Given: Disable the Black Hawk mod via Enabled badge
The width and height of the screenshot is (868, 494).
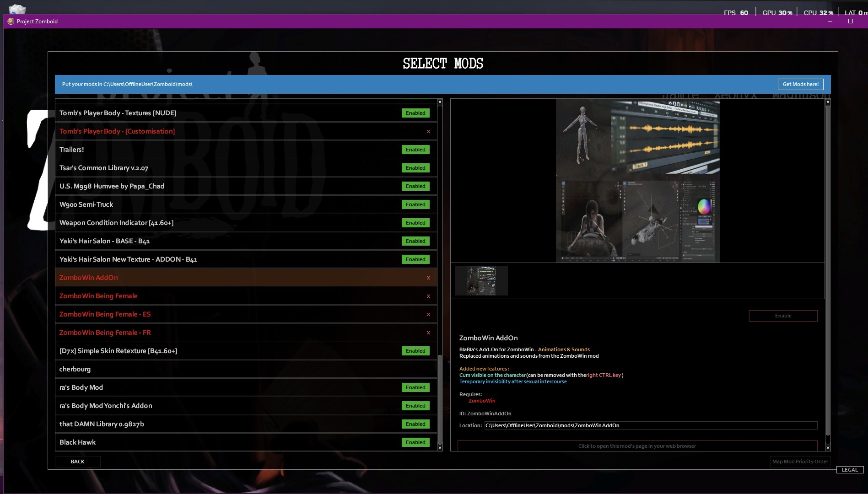Looking at the screenshot, I should pos(415,442).
